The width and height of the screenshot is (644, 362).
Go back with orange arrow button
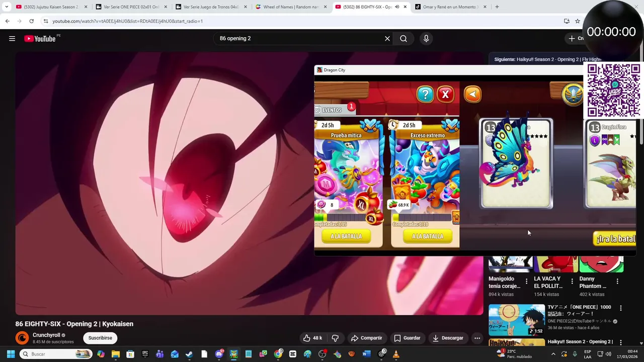tap(472, 94)
